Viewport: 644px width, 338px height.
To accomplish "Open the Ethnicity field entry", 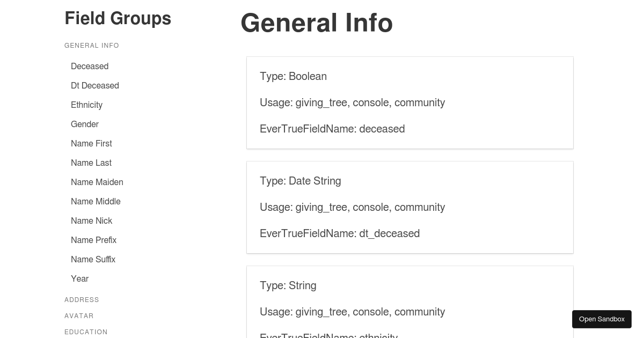I will point(86,105).
